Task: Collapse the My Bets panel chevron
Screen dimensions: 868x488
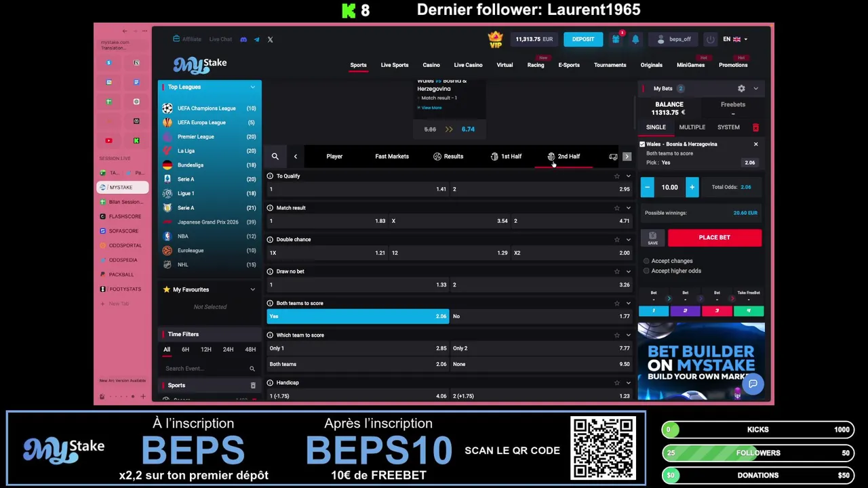Action: 755,88
